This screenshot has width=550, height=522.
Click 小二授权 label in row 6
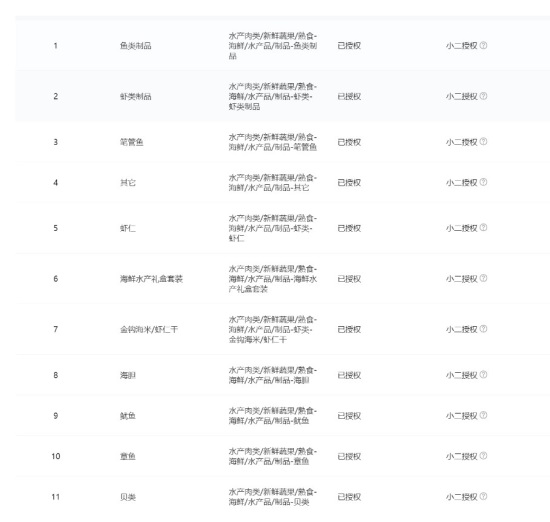(x=462, y=279)
